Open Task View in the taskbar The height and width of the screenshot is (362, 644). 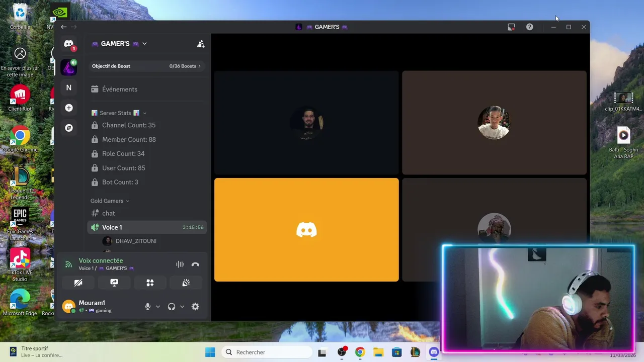322,352
